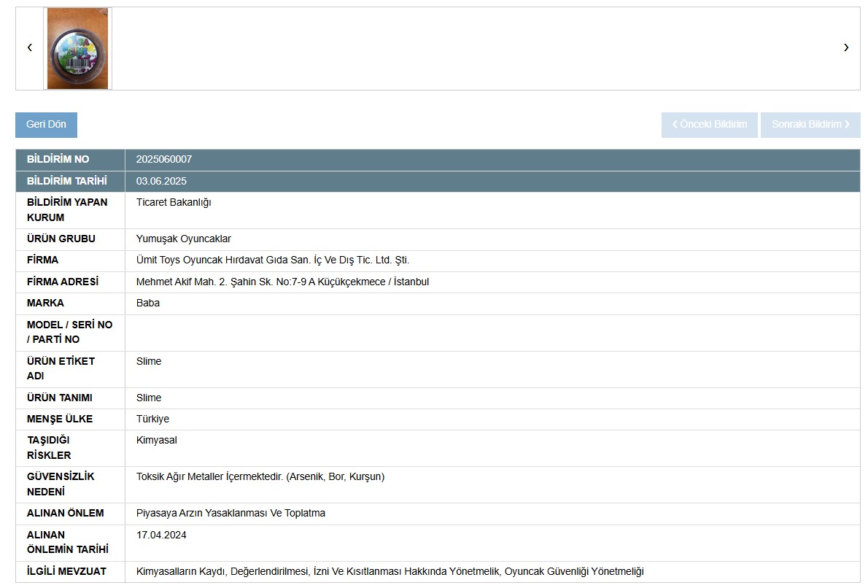Click the İlgili Mevzuat regulation text

pyautogui.click(x=390, y=572)
